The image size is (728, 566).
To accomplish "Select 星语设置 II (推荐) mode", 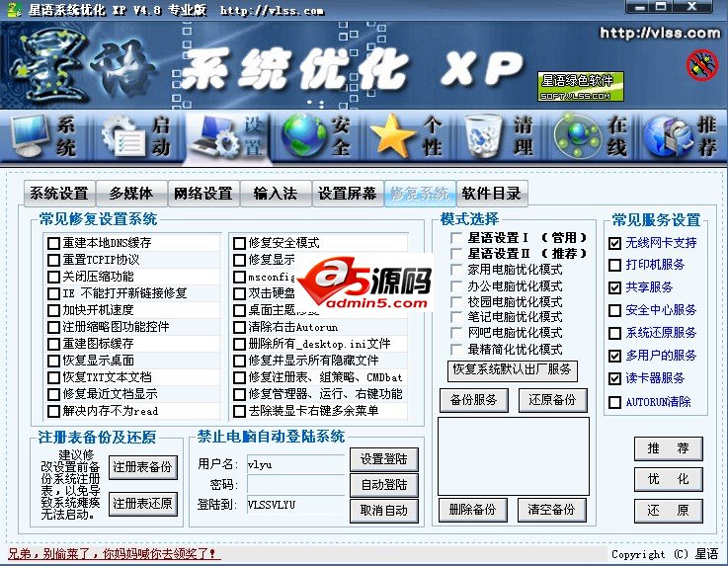I will click(x=456, y=254).
